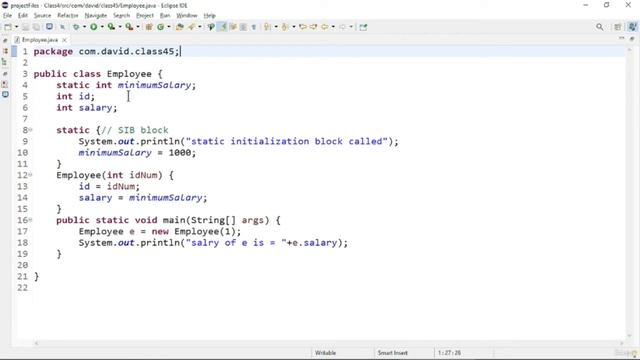Expand the Coverage dropdown arrow
This screenshot has width=640, height=360.
tap(120, 27)
